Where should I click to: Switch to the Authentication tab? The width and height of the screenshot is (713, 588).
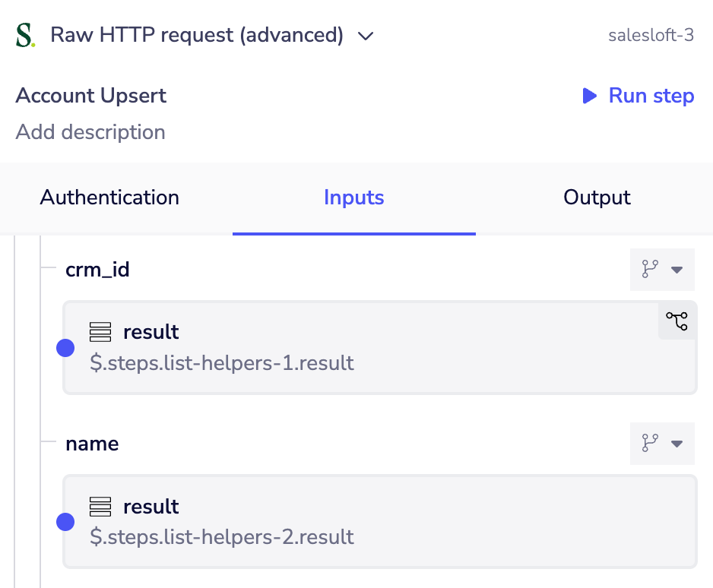109,198
